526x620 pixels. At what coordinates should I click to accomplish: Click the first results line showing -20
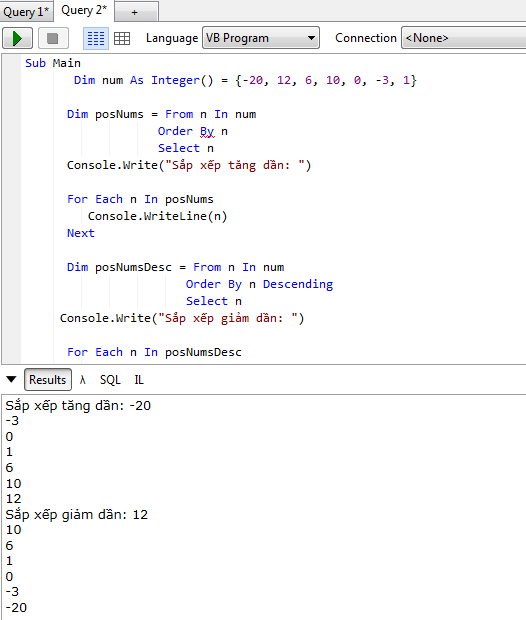pos(78,405)
